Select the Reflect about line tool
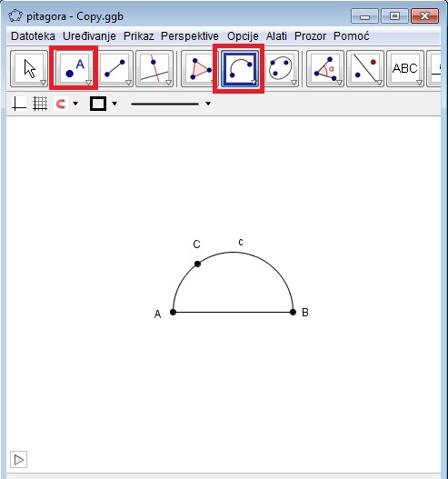 [365, 69]
